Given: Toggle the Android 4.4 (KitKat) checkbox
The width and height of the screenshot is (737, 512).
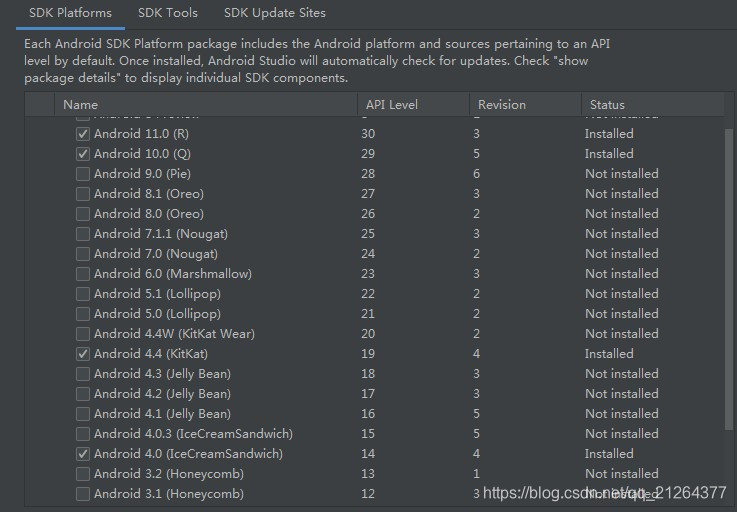Looking at the screenshot, I should 83,354.
